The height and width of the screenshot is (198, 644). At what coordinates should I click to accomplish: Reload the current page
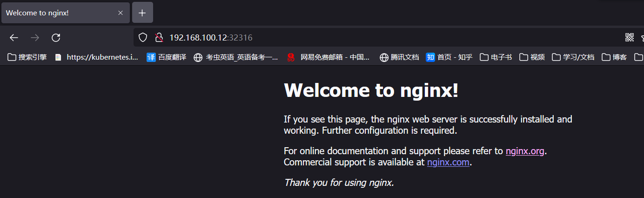coord(56,38)
